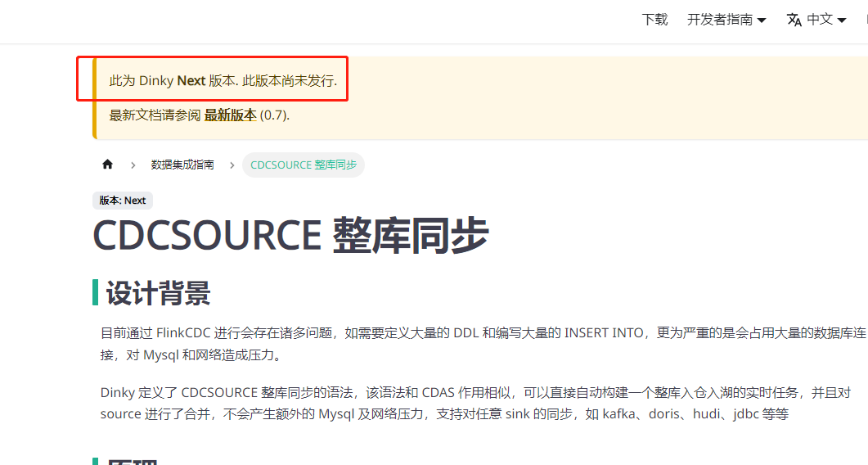Click the CDCSOURCE 整库同步 page title
Viewport: 868px width, 465px height.
(x=290, y=236)
